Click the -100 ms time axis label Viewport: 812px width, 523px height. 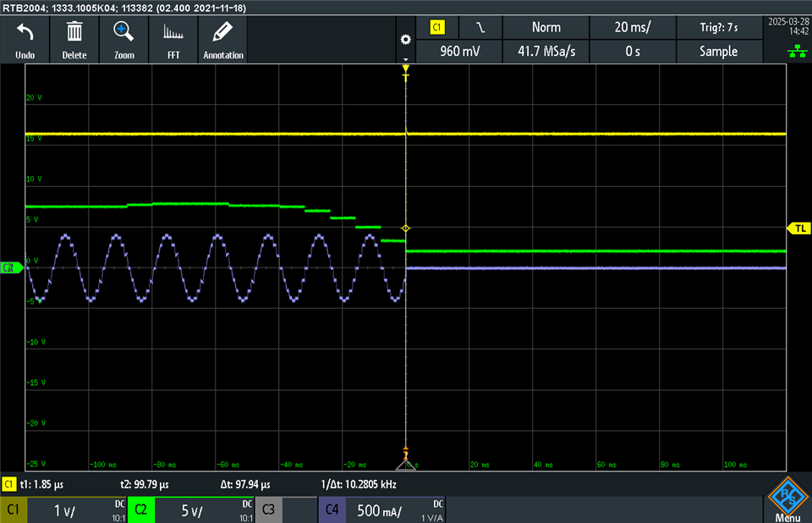click(103, 465)
